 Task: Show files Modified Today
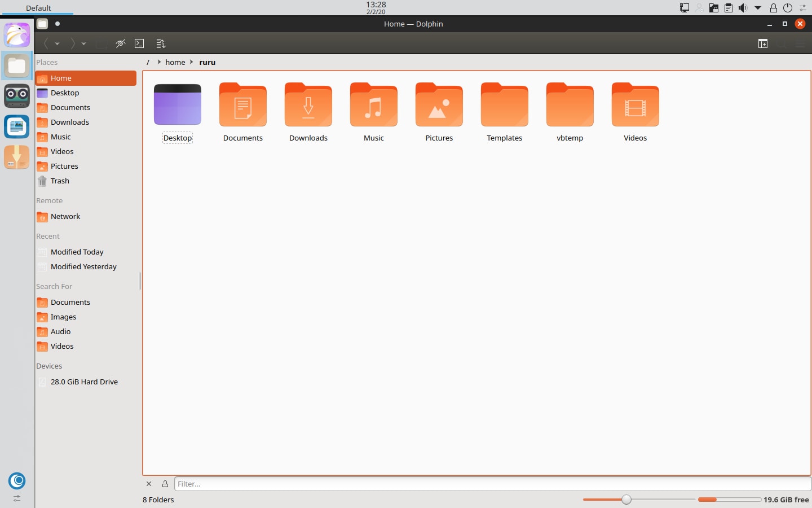86,252
